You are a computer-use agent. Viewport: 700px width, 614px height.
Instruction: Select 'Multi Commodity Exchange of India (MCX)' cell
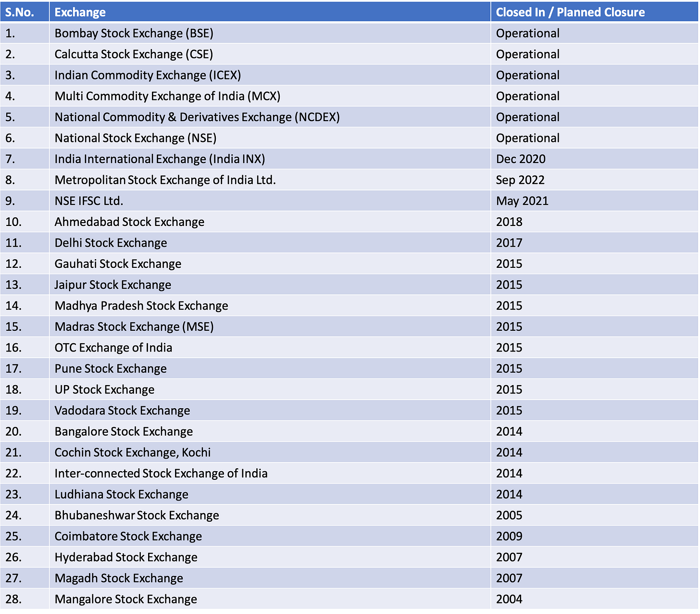270,96
